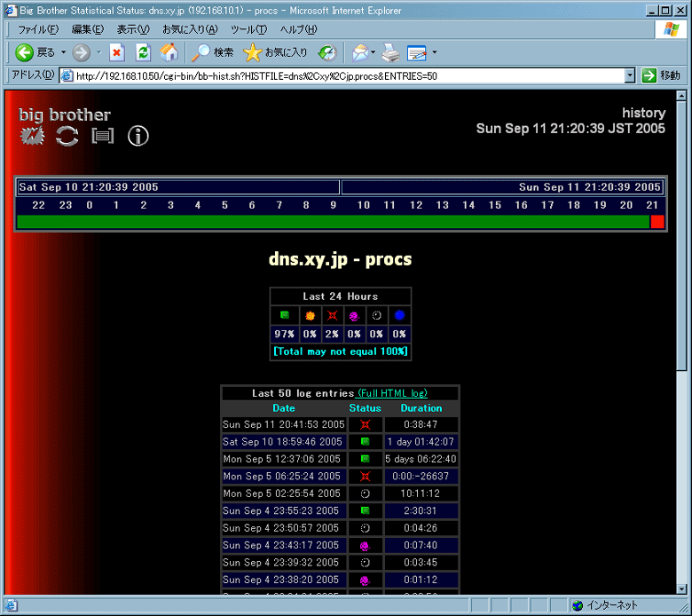The image size is (692, 616).
Task: Click the IE Back arrow button
Action: click(x=24, y=52)
